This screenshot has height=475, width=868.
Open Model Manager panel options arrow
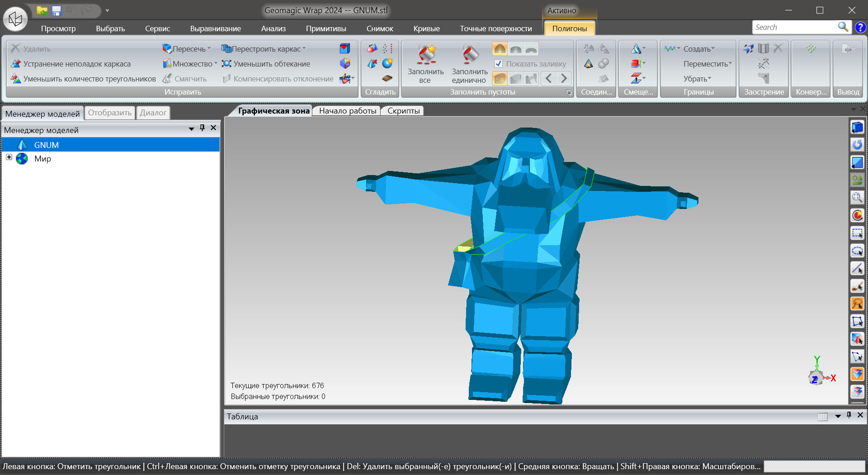pyautogui.click(x=191, y=129)
